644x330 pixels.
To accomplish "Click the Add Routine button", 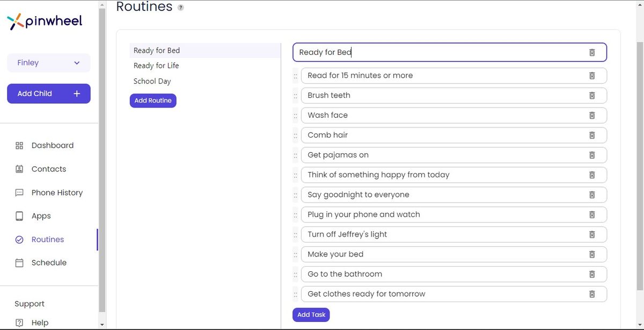I will pyautogui.click(x=153, y=101).
